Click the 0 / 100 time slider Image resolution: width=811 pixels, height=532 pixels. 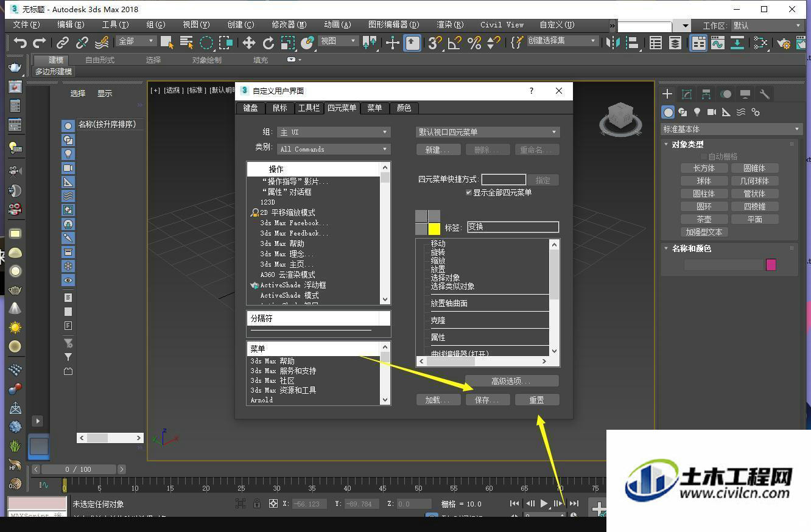pos(78,469)
